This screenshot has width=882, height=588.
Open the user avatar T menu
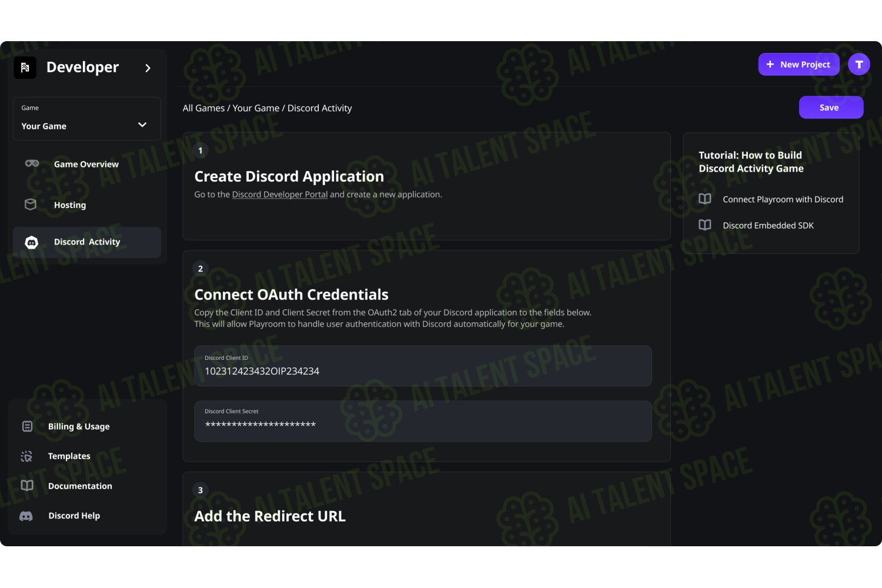click(x=859, y=64)
